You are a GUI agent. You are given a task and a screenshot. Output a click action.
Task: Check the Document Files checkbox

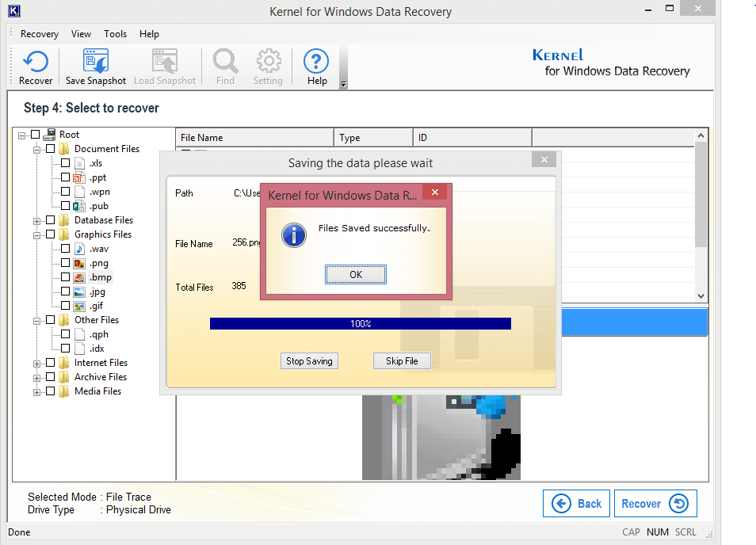pyautogui.click(x=50, y=148)
